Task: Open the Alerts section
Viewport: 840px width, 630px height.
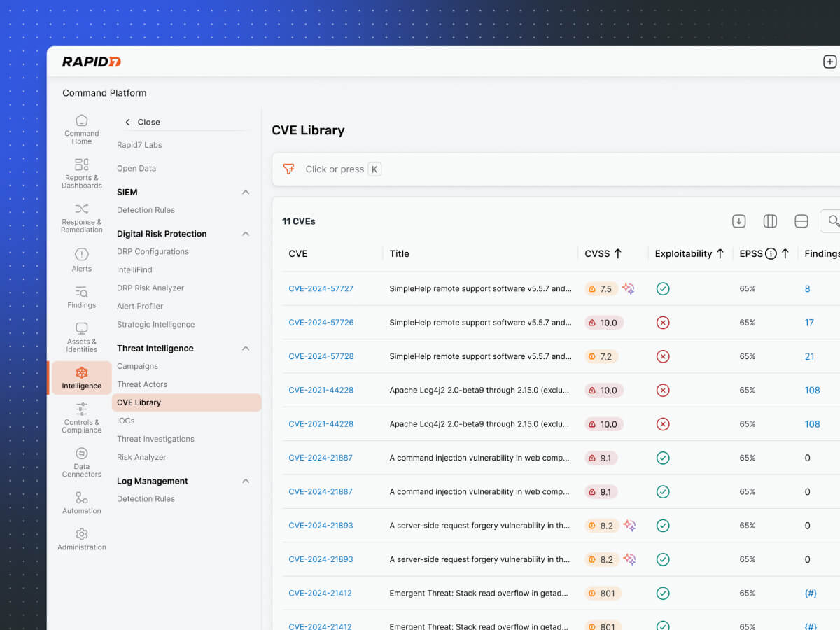Action: (82, 260)
